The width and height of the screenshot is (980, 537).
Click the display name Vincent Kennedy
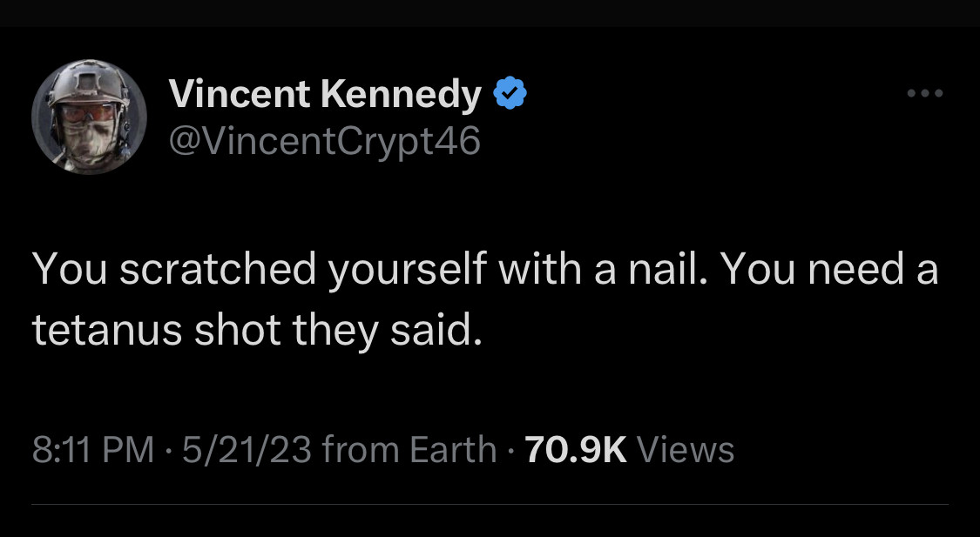click(324, 94)
